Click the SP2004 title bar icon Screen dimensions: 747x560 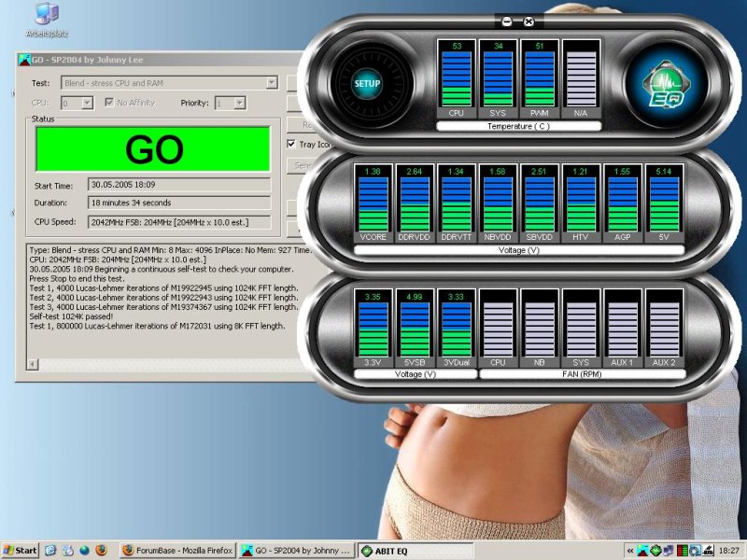tap(24, 60)
